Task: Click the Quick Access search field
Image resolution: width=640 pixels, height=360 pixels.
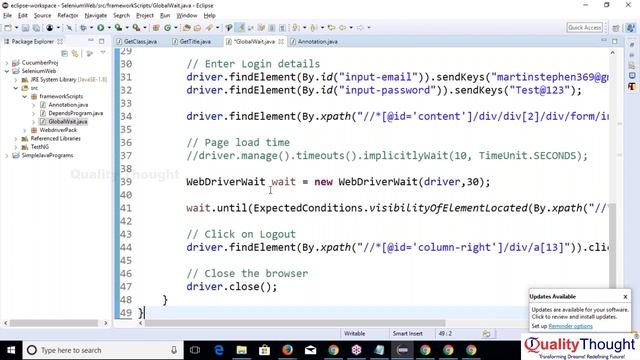Action: pyautogui.click(x=584, y=28)
